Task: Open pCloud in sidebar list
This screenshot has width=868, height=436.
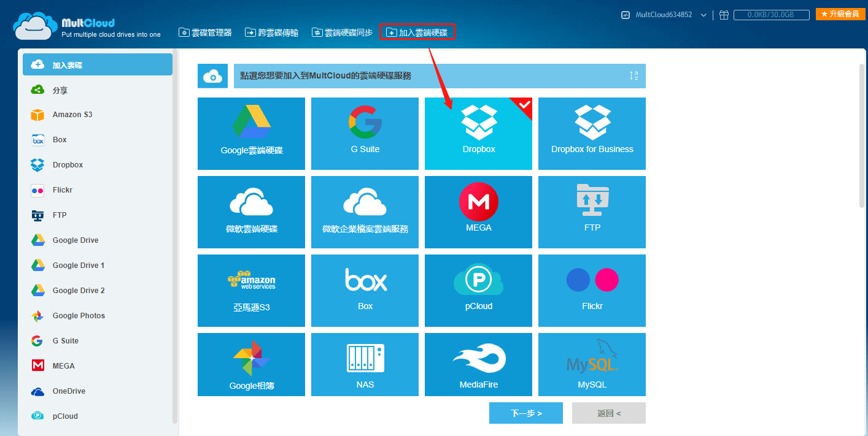Action: tap(98, 416)
